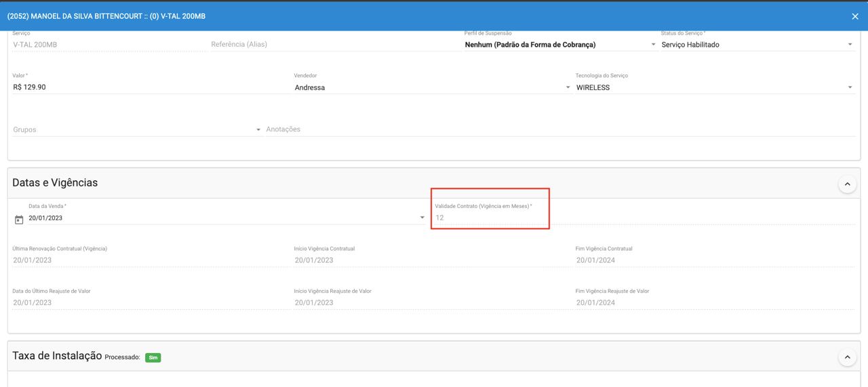This screenshot has width=868, height=387.
Task: Click the Processado: label
Action: 122,357
